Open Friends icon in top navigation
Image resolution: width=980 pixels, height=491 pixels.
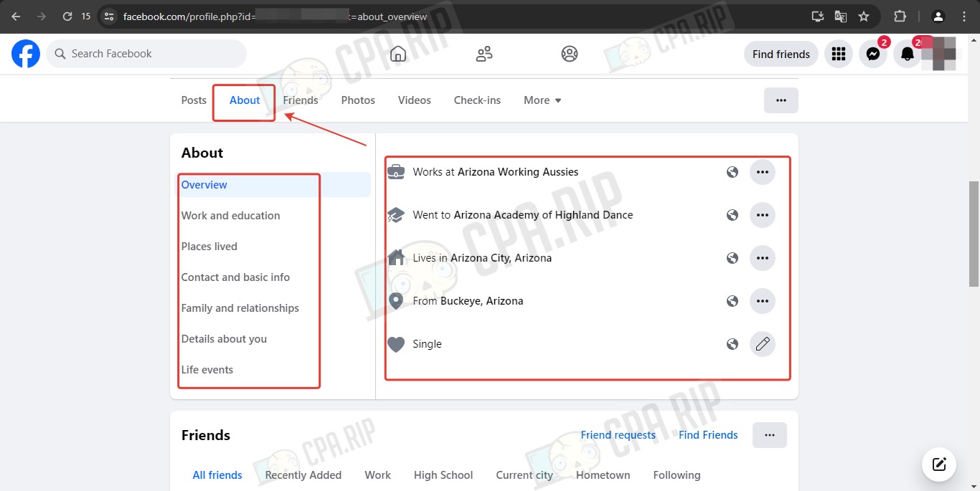484,54
